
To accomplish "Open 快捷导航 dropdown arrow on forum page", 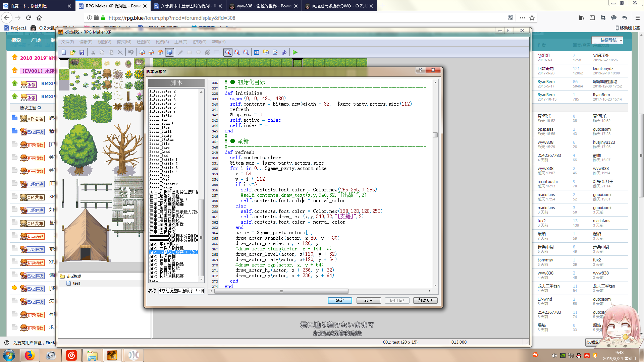I will coord(621,40).
